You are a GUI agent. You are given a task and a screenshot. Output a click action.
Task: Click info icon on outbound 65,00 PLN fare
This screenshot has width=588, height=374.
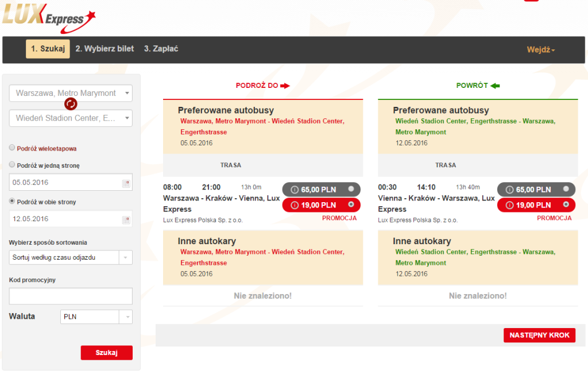(295, 190)
